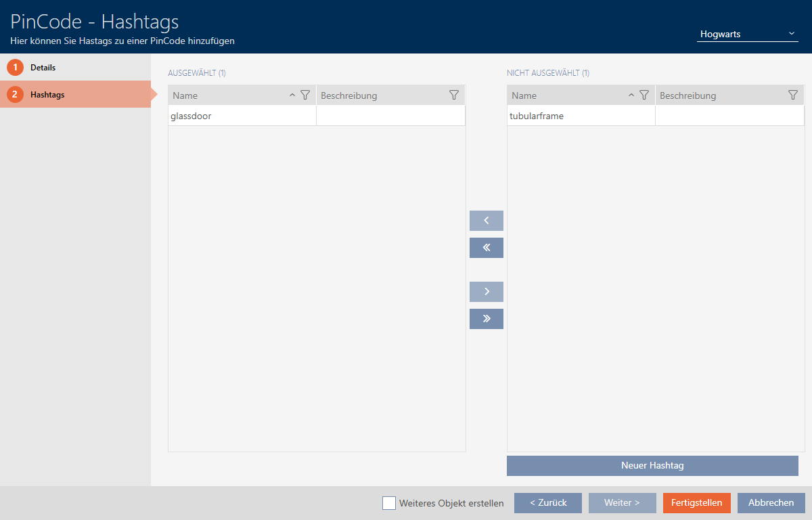Go back with the Zurück button
The width and height of the screenshot is (812, 520).
[x=547, y=503]
